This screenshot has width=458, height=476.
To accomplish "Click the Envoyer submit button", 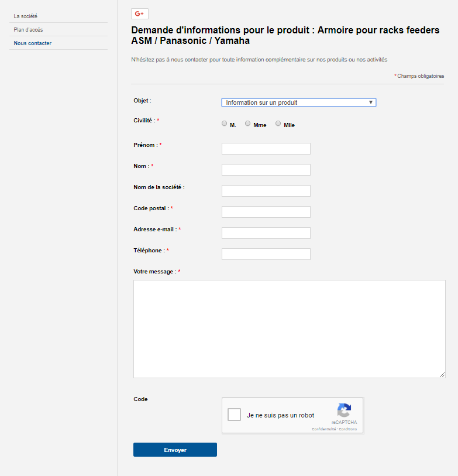I will click(x=175, y=450).
